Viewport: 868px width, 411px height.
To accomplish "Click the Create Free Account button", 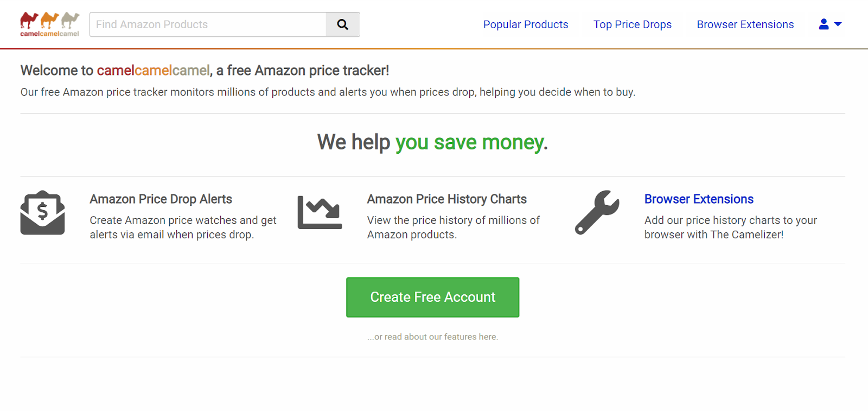I will click(x=432, y=298).
